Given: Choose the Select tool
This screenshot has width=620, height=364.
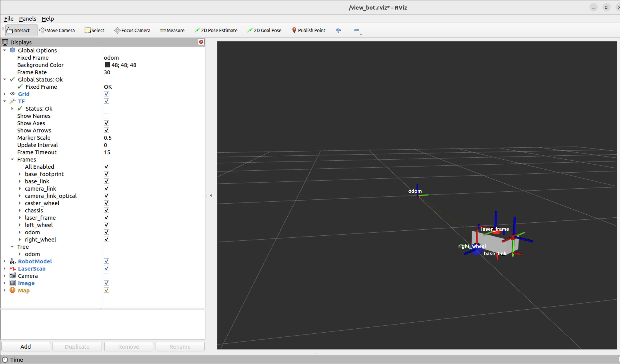Looking at the screenshot, I should click(94, 30).
